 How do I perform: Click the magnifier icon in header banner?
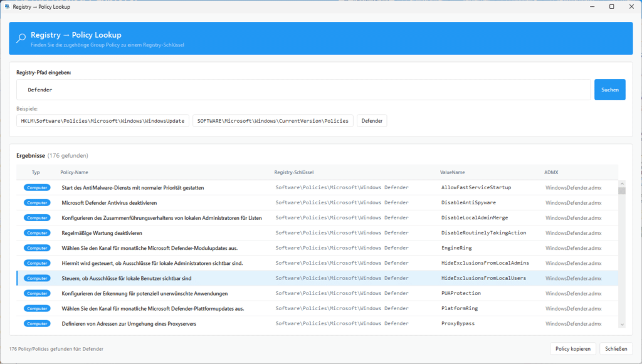pos(21,38)
